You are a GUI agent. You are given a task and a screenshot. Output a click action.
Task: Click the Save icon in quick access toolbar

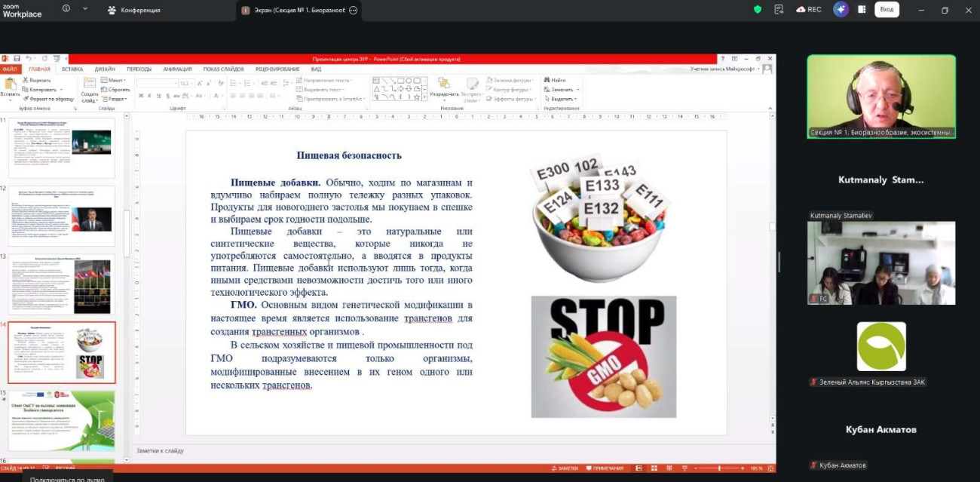16,58
